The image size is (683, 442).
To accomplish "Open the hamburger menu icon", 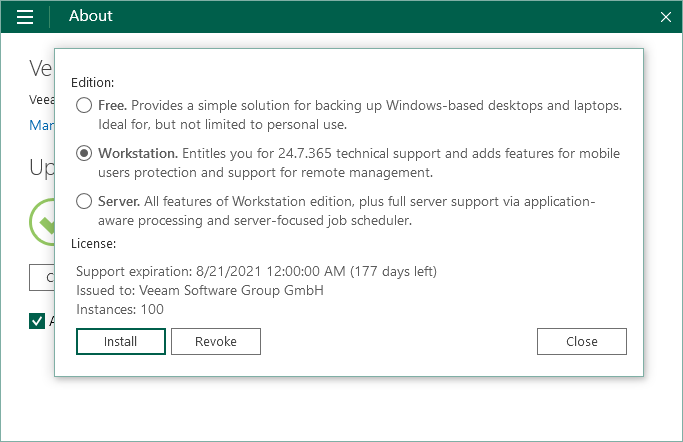I will click(26, 17).
